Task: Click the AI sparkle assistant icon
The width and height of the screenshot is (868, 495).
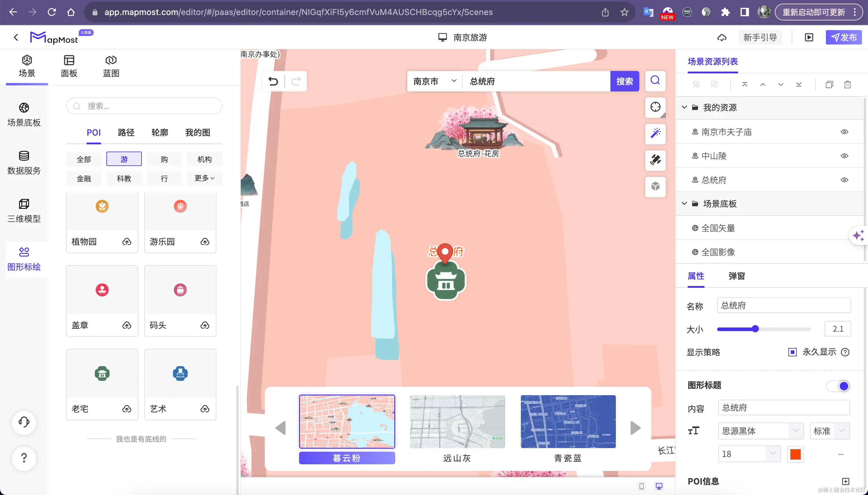Action: point(858,235)
